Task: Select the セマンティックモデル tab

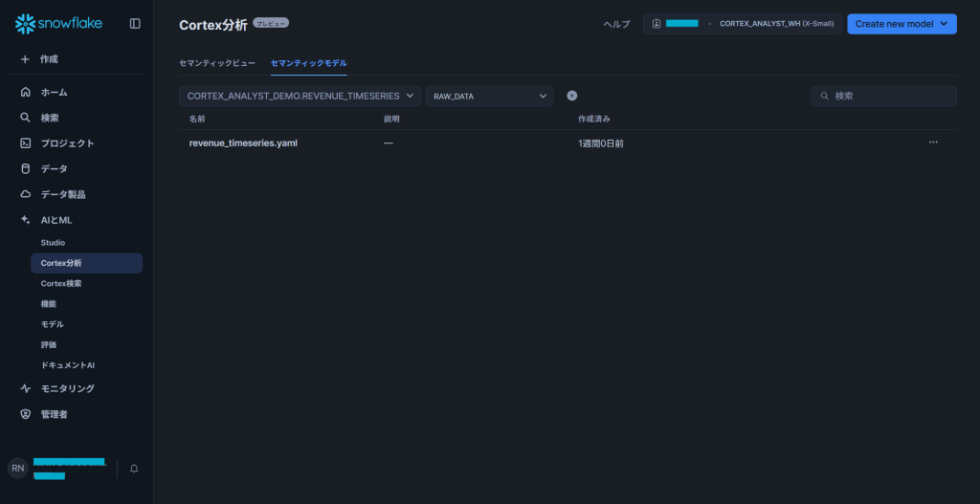Action: (x=309, y=63)
